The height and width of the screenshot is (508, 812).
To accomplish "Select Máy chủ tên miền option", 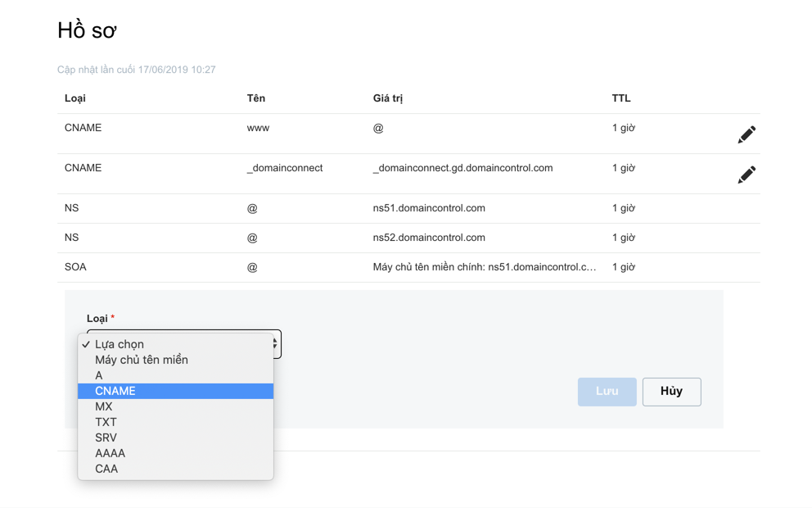I will point(175,360).
